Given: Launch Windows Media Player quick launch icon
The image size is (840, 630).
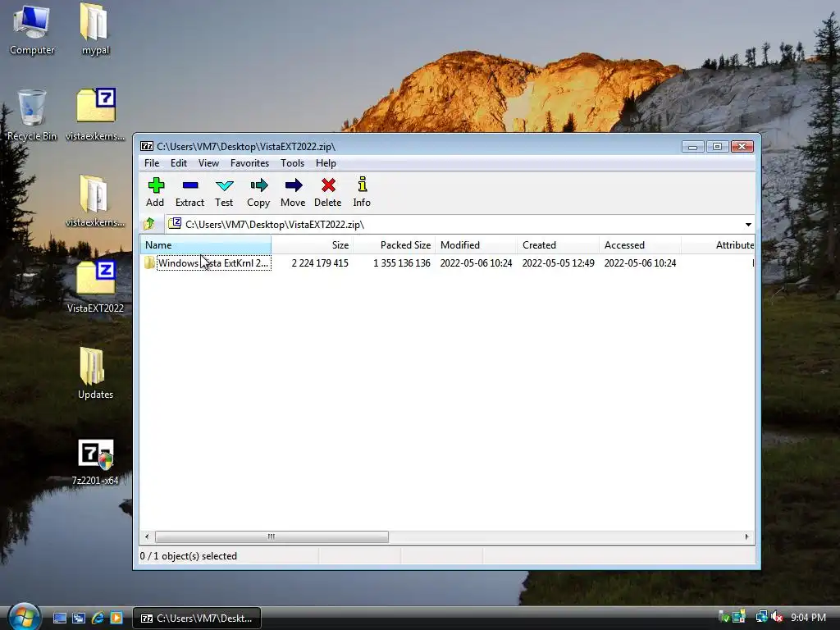Looking at the screenshot, I should click(116, 619).
